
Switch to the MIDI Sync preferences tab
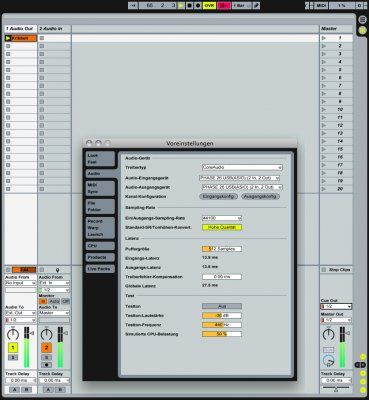[x=100, y=188]
